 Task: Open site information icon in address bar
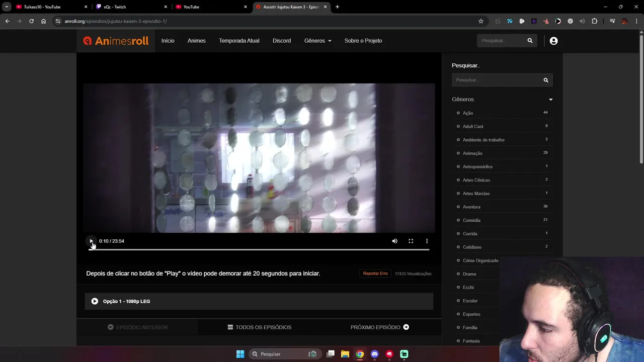[58, 21]
